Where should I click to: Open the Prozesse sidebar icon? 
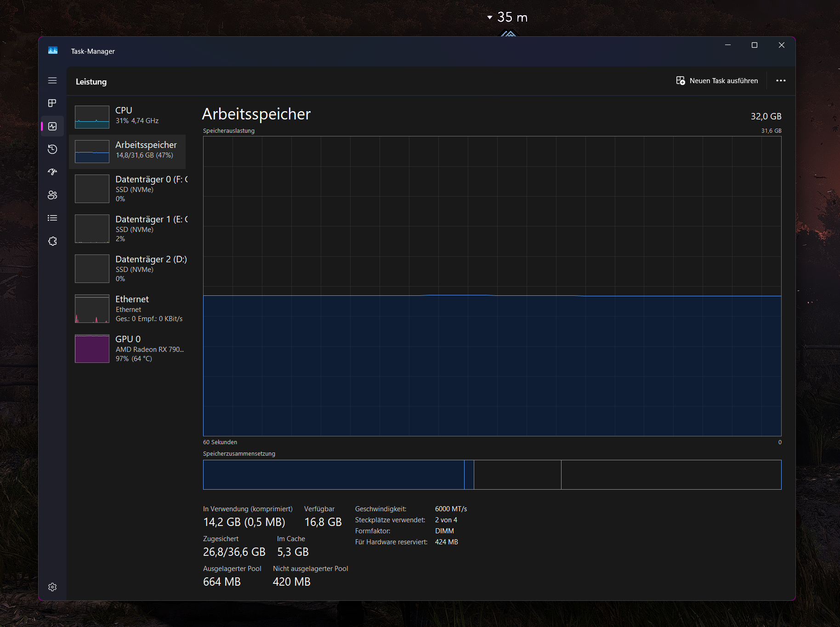pyautogui.click(x=52, y=103)
